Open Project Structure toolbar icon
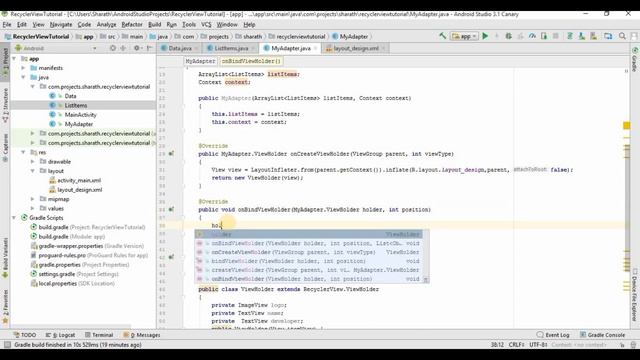The width and height of the screenshot is (640, 360). pos(608,36)
